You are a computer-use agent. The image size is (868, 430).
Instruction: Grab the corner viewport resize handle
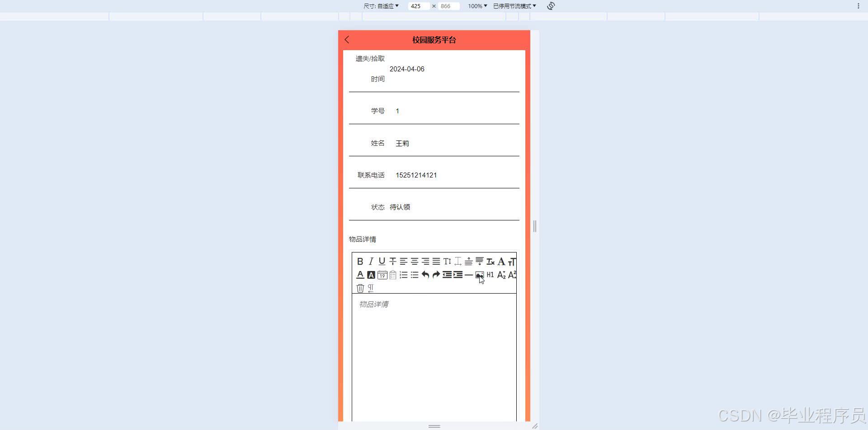(535, 426)
